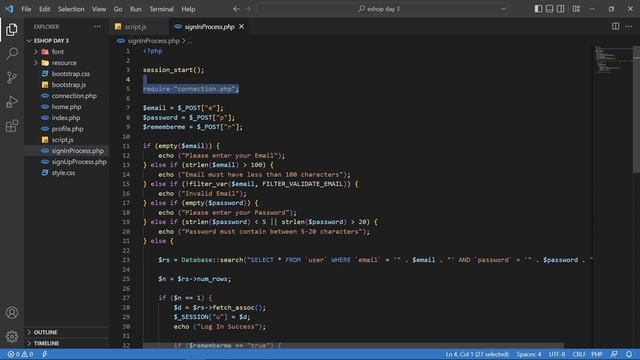Toggle the primary side bar layout icon
Image resolution: width=640 pixels, height=360 pixels.
pyautogui.click(x=538, y=9)
